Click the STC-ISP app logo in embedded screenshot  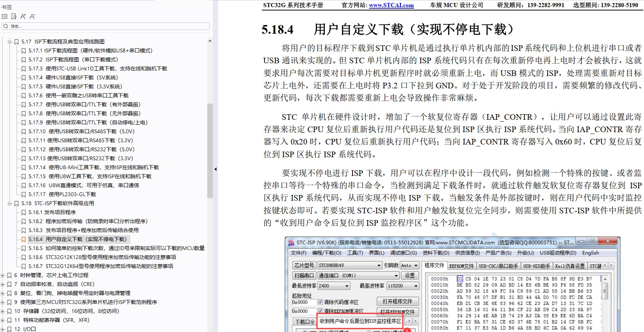click(291, 243)
